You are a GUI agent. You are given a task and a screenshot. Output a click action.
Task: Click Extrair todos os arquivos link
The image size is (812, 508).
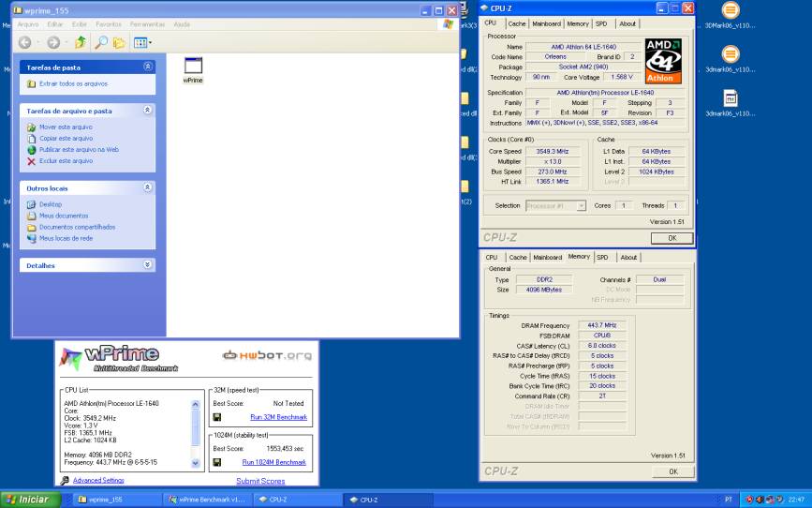tap(74, 83)
